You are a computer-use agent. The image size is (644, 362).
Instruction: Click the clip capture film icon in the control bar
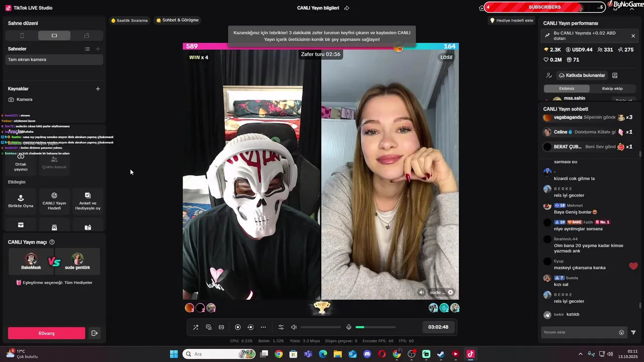tap(221, 327)
